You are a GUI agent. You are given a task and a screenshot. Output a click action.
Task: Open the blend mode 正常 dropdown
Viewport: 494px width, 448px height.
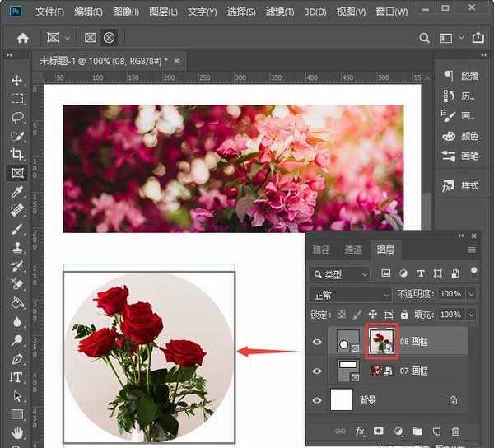pos(351,294)
